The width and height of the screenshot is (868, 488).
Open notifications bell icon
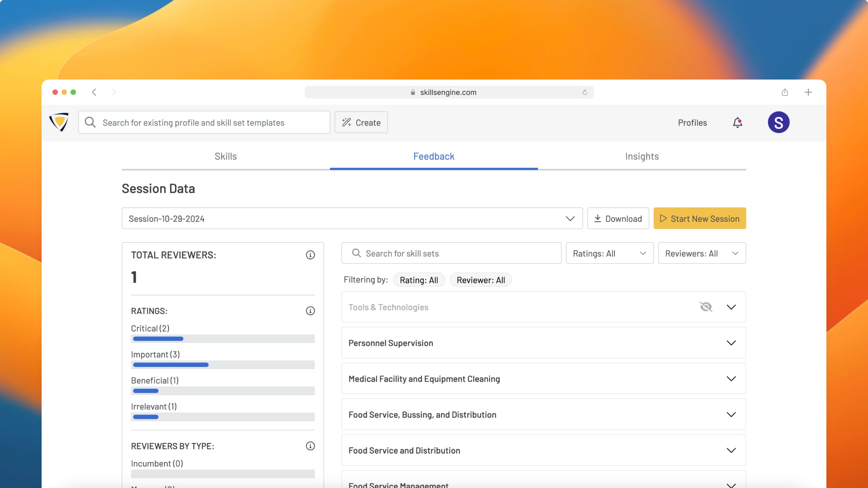click(737, 122)
